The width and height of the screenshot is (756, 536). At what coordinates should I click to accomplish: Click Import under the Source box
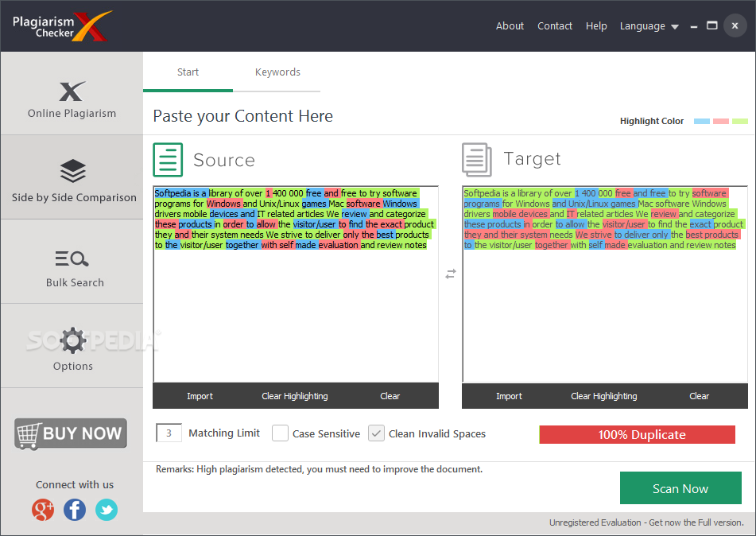tap(200, 396)
